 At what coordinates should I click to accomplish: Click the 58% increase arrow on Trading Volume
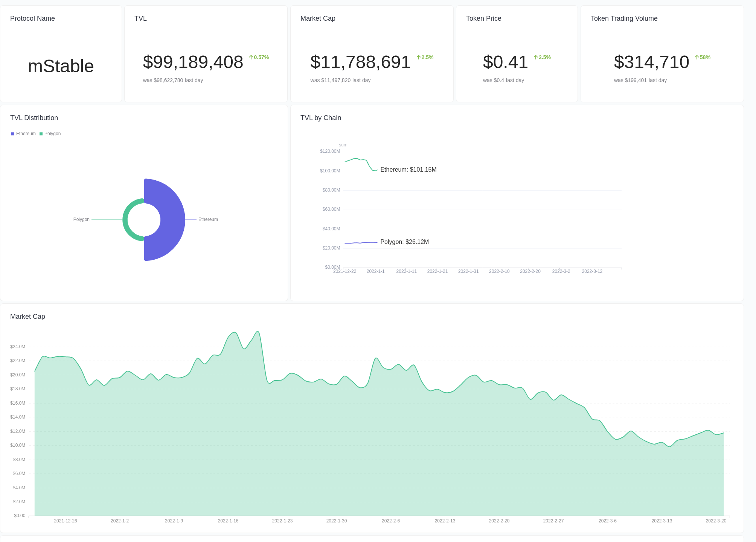click(697, 57)
